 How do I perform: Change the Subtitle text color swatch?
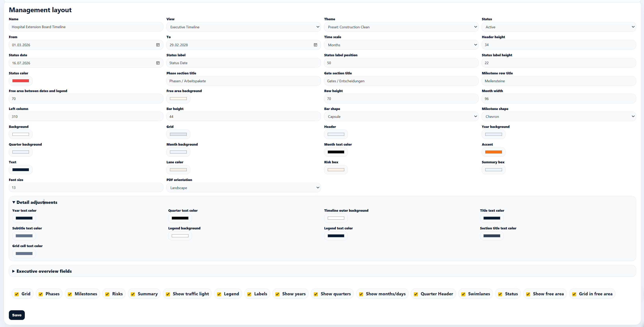[24, 236]
